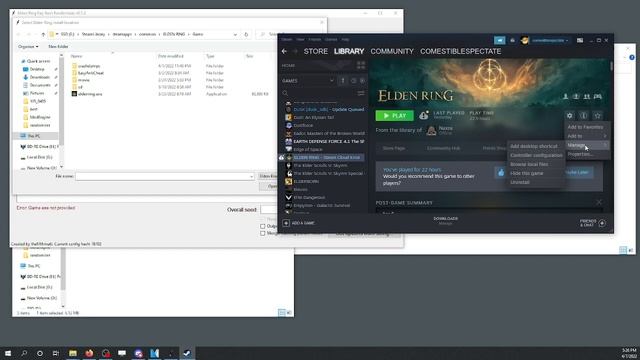The width and height of the screenshot is (640, 360).
Task: Click Add a Game plus icon
Action: (286, 223)
